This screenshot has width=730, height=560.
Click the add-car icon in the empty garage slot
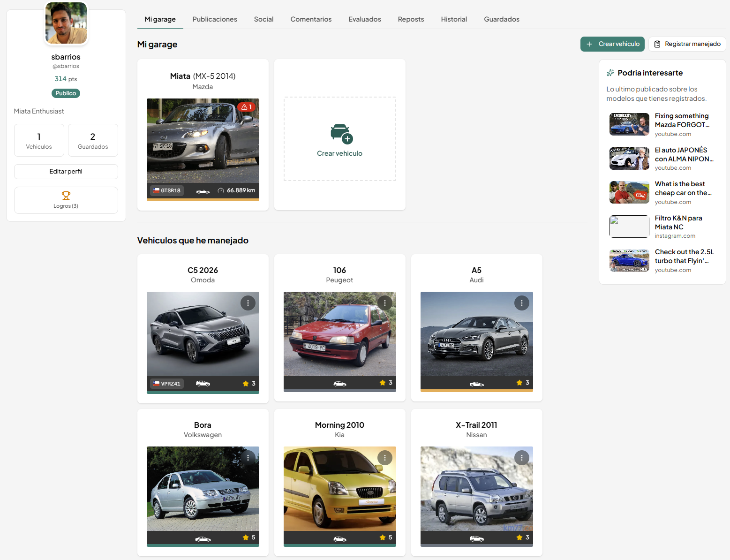(341, 134)
